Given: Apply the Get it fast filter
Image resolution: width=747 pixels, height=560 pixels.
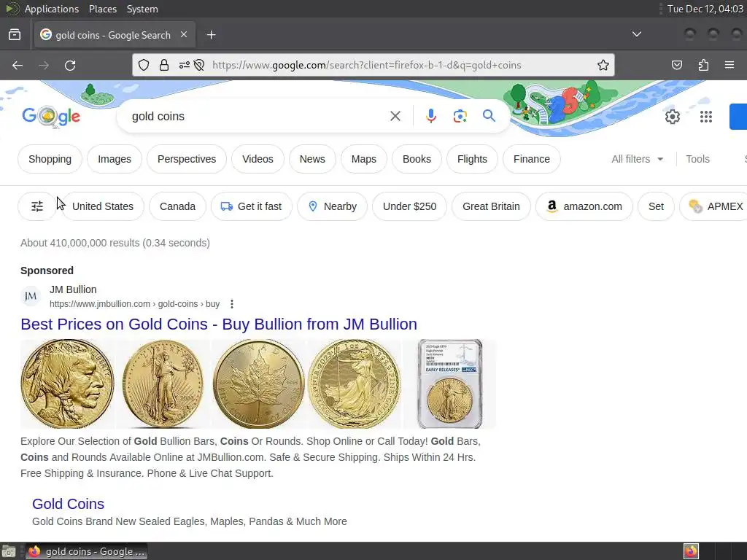Looking at the screenshot, I should point(252,206).
